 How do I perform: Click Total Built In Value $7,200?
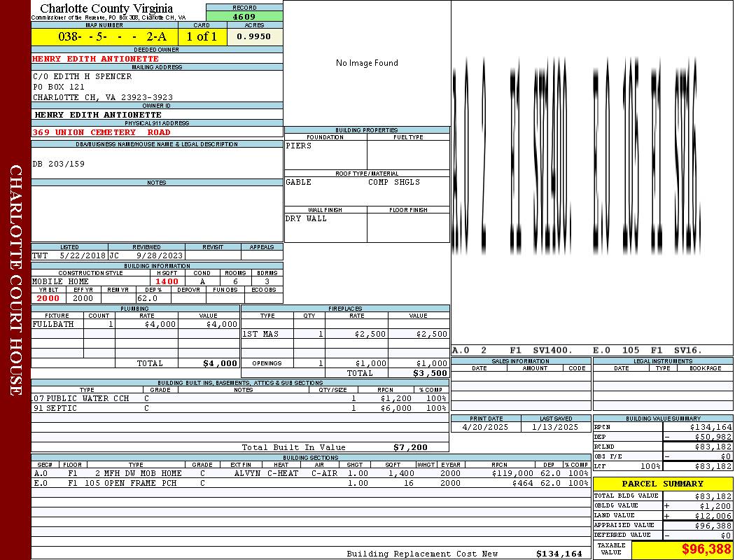coord(410,447)
